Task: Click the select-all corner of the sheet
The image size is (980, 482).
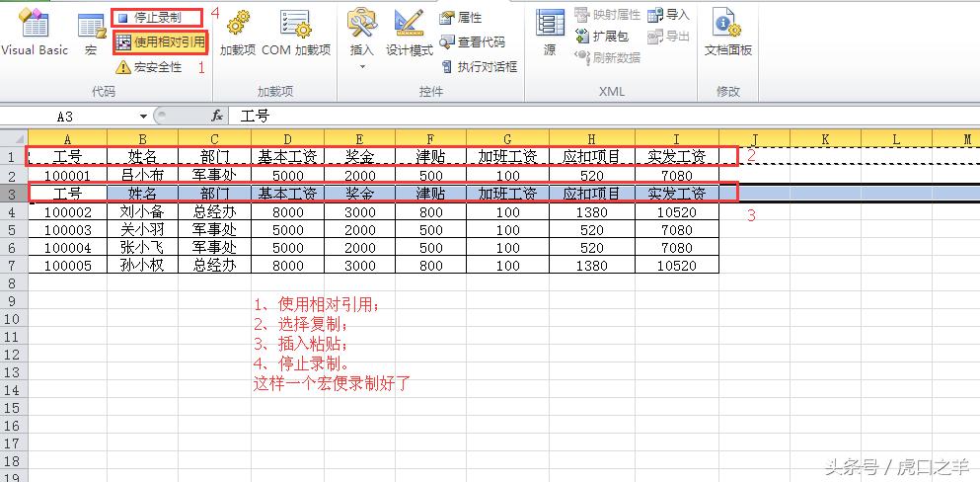Action: coord(14,138)
